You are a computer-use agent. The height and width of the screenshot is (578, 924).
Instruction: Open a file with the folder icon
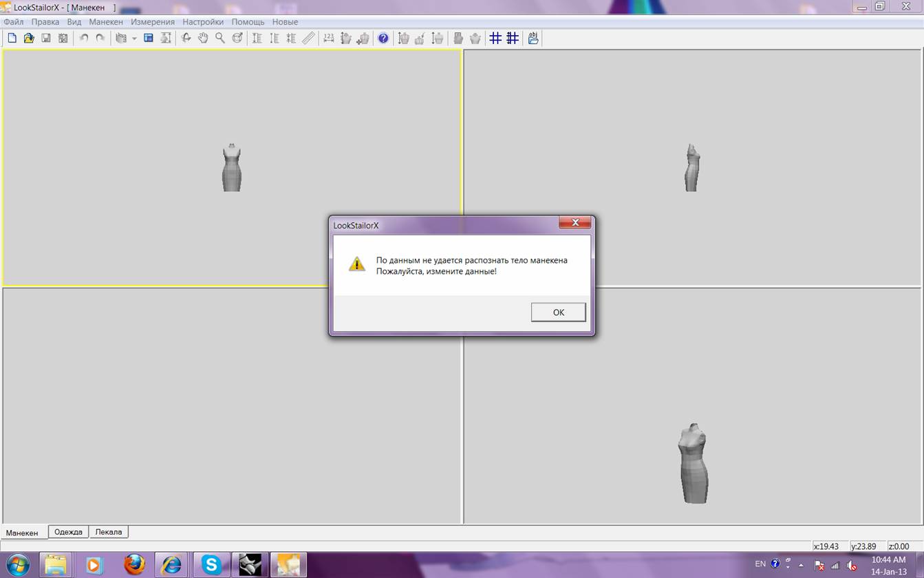tap(29, 39)
